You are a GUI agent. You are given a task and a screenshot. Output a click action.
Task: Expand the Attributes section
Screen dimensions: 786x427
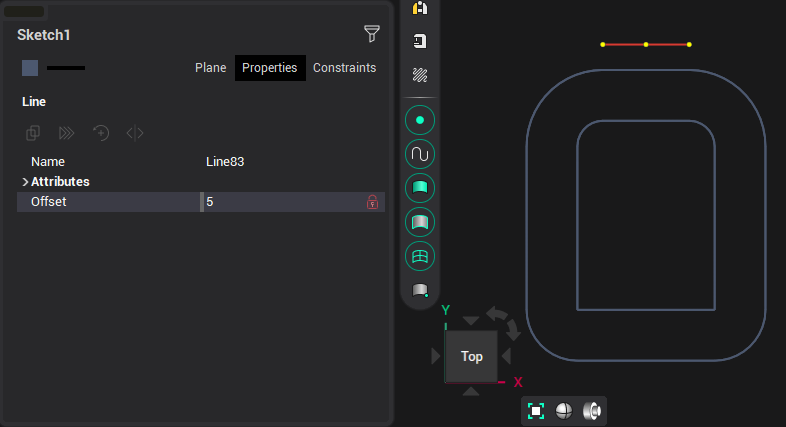point(25,182)
